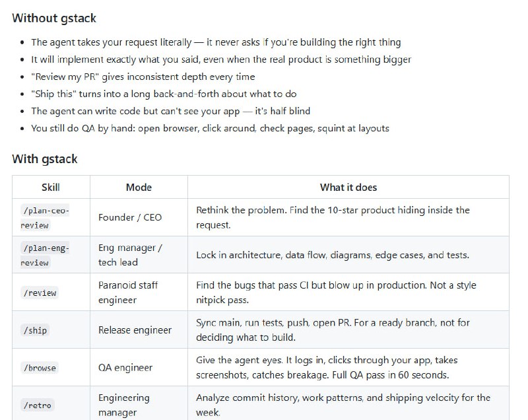Image resolution: width=528 pixels, height=420 pixels.
Task: Select the /plan-ceo-review skill code
Action: coord(46,217)
